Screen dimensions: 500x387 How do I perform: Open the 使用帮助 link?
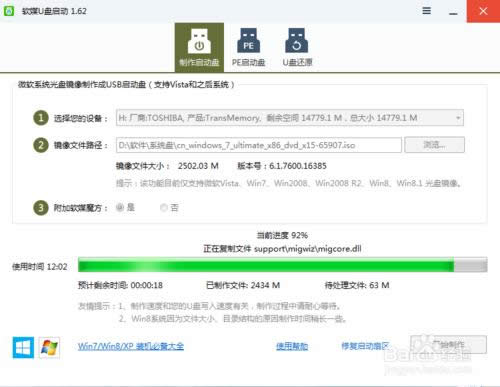[292, 346]
